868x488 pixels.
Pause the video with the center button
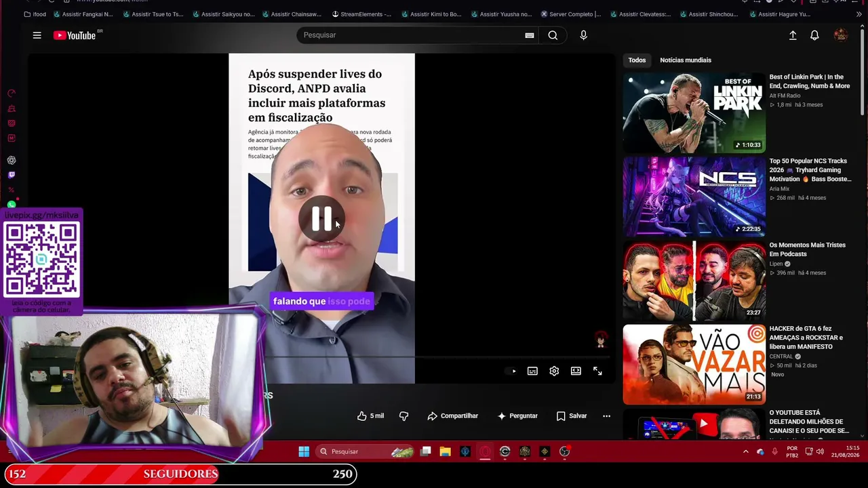321,218
